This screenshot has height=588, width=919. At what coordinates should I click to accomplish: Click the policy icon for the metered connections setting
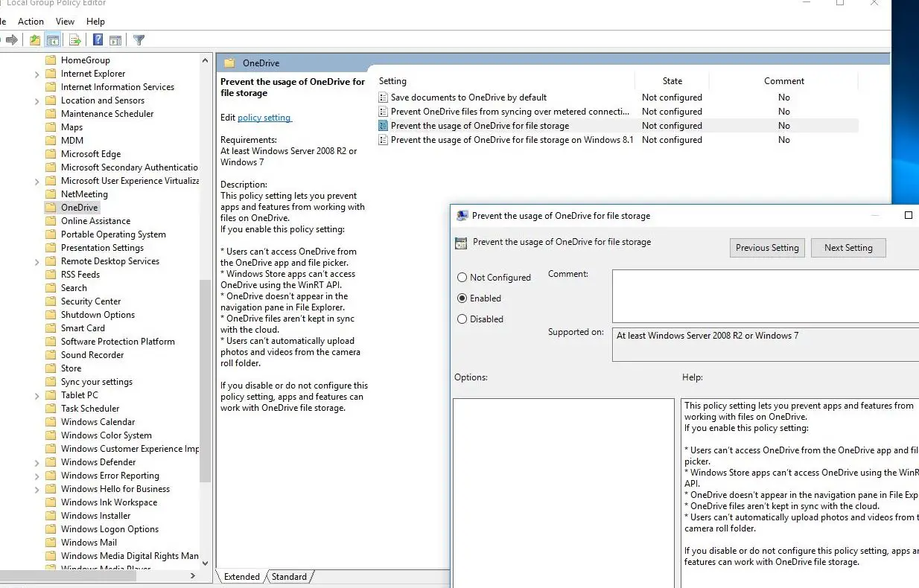point(384,112)
